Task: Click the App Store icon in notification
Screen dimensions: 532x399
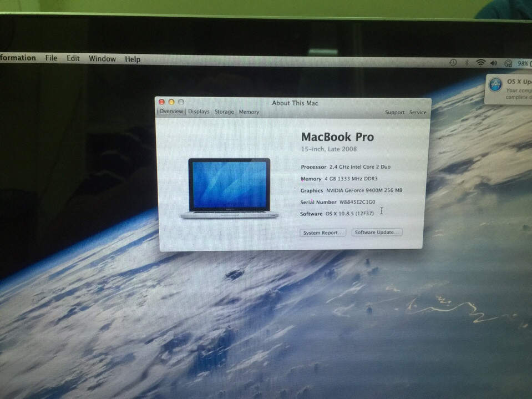Action: (x=496, y=84)
